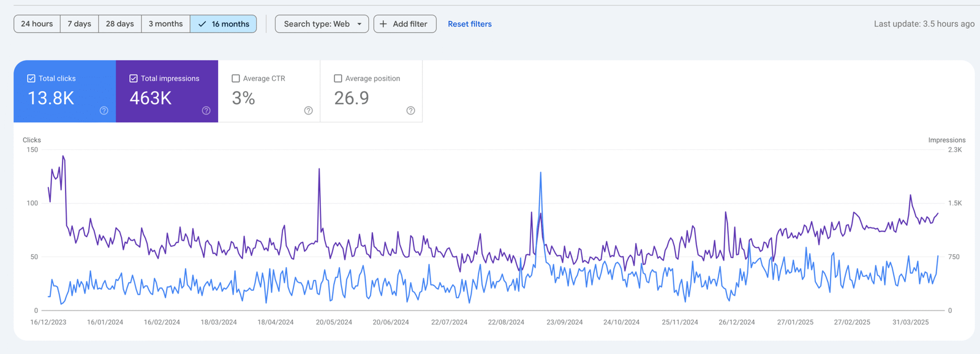This screenshot has height=354, width=980.
Task: Choose the 28 days date range
Action: (x=120, y=24)
